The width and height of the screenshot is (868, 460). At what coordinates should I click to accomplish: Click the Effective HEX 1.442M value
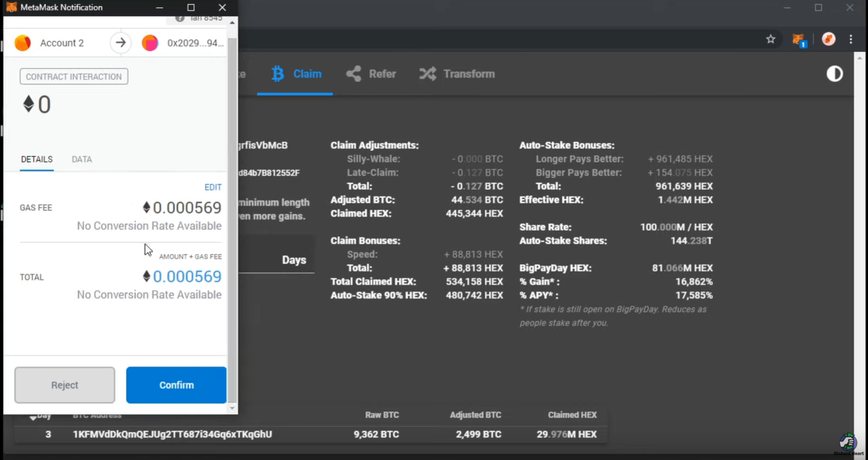click(x=686, y=200)
